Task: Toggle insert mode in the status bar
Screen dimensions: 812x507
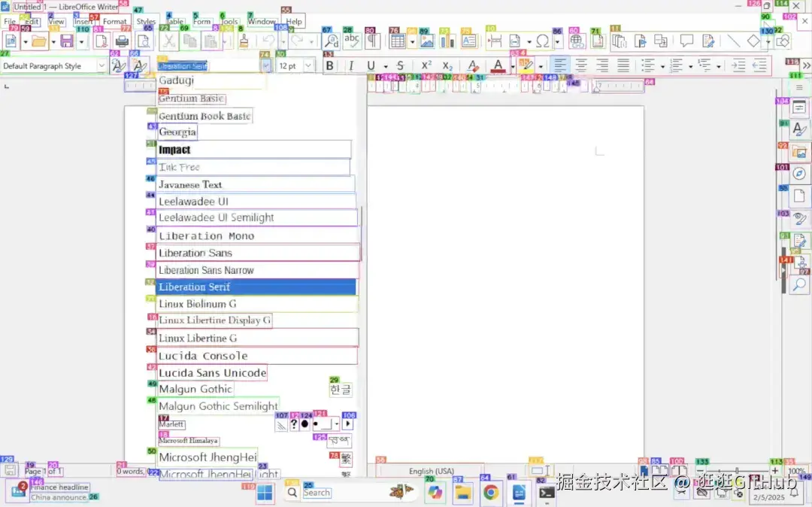Action: (x=541, y=470)
